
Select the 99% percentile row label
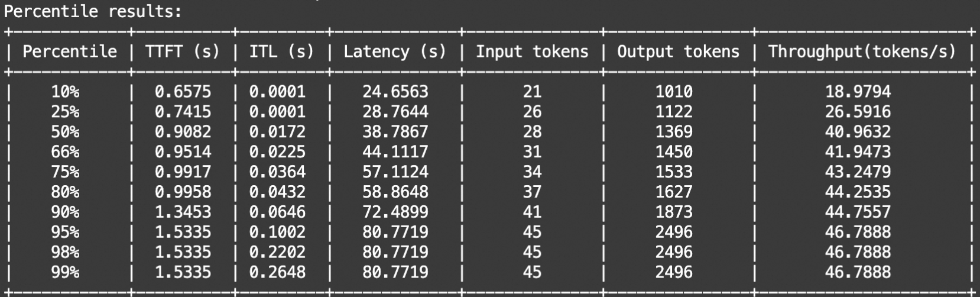click(65, 272)
